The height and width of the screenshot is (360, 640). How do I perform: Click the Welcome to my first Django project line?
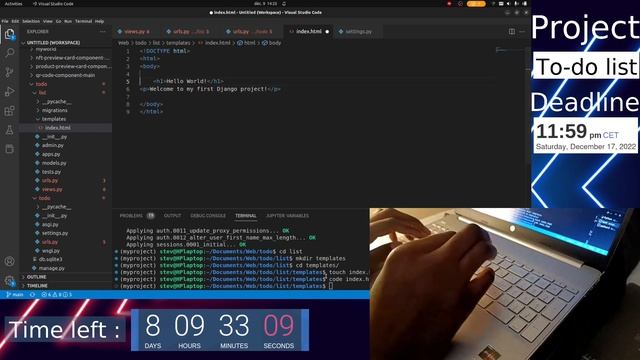click(x=210, y=89)
